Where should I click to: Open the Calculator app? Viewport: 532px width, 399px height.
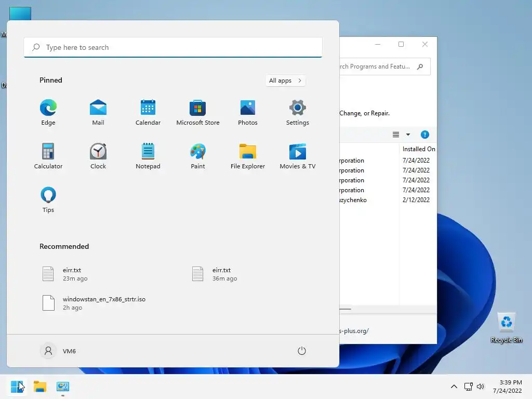pyautogui.click(x=48, y=156)
